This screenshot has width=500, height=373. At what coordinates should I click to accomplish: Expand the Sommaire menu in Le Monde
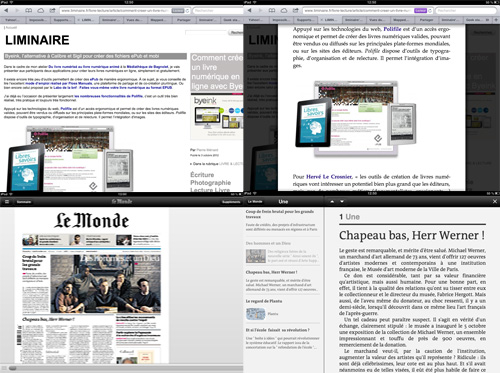[24, 202]
